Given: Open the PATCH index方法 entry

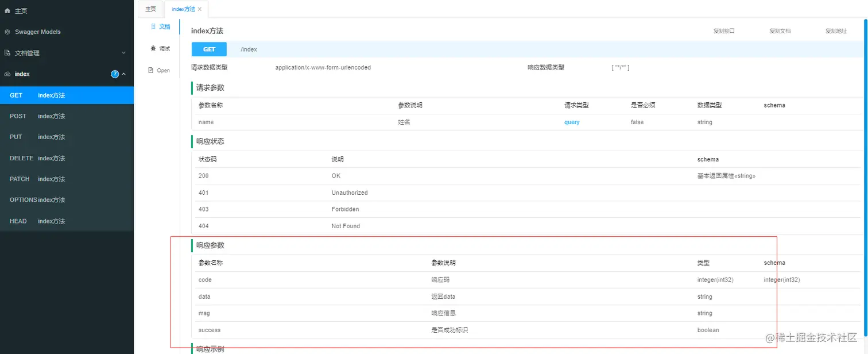Looking at the screenshot, I should (67, 179).
